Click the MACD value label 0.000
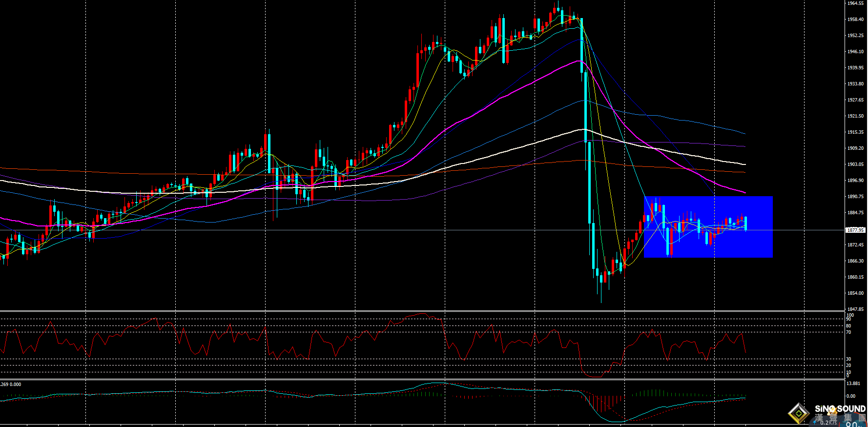This screenshot has width=868, height=427. pyautogui.click(x=16, y=385)
